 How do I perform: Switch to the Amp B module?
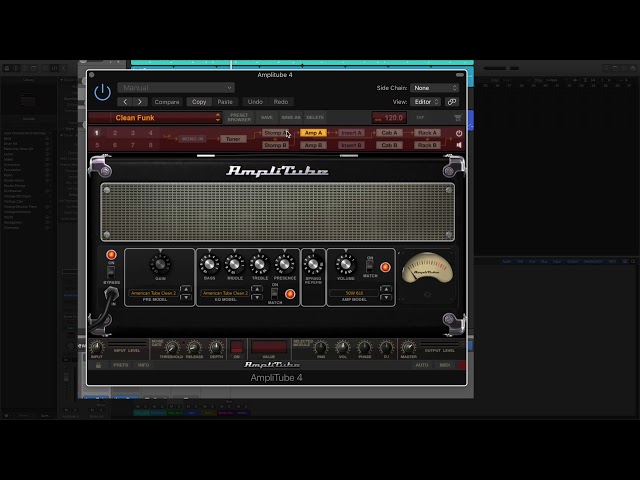[313, 145]
